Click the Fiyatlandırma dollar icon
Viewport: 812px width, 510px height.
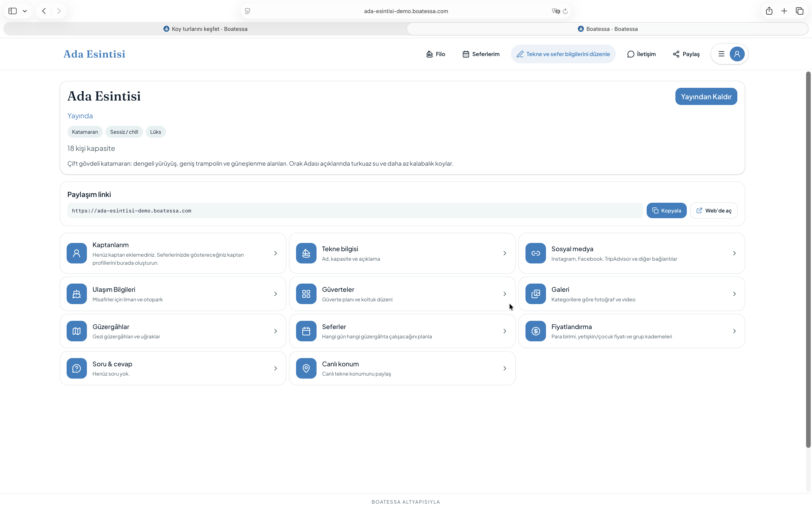[536, 331]
